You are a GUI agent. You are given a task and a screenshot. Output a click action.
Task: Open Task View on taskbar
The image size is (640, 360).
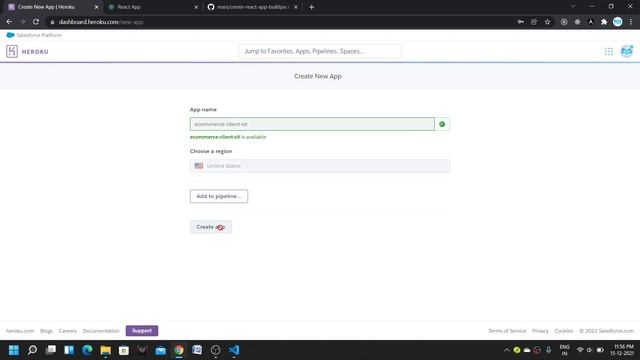[x=51, y=350]
